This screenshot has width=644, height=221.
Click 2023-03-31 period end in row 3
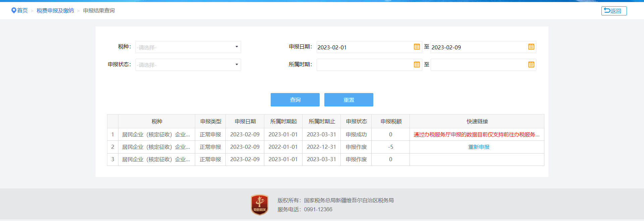click(321, 159)
